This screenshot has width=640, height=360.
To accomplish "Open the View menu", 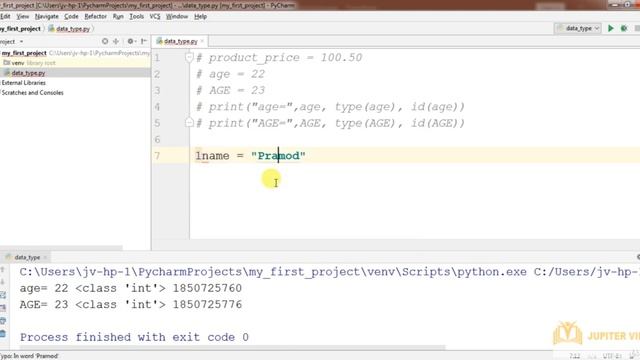I will click(x=22, y=16).
